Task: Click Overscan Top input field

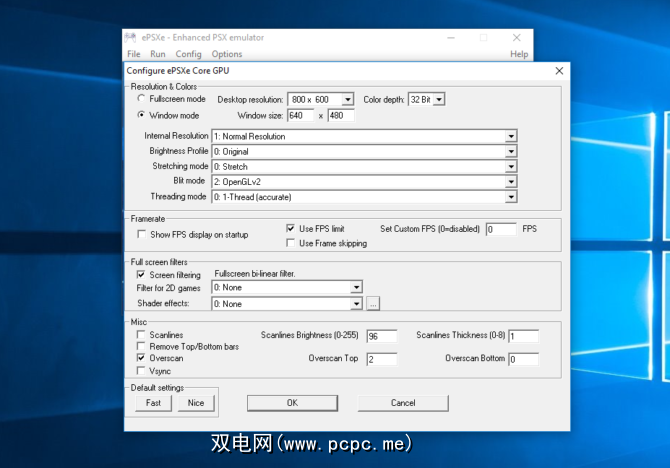Action: click(382, 359)
